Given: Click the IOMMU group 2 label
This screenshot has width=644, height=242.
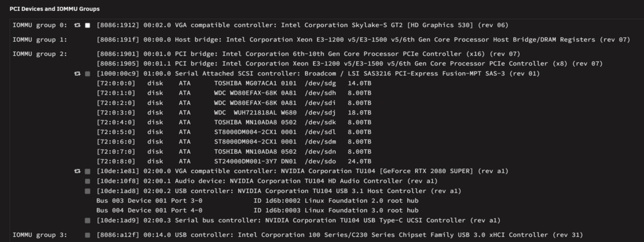Looking at the screenshot, I should point(40,54).
